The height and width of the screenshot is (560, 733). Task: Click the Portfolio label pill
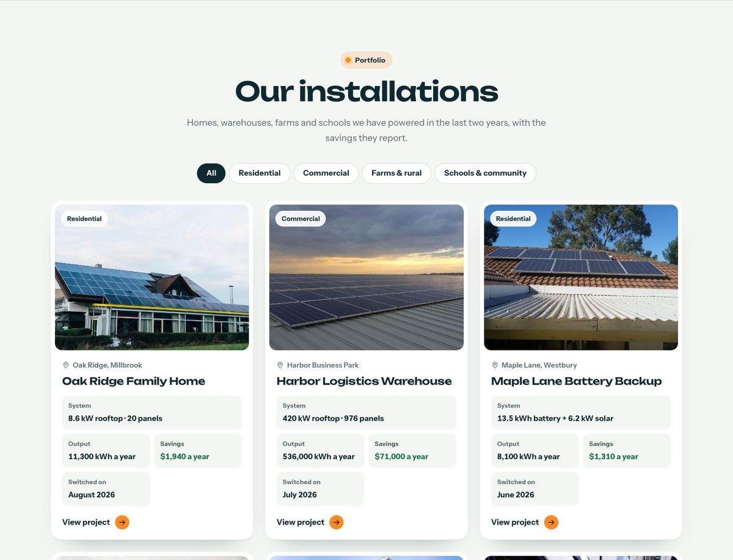(366, 60)
